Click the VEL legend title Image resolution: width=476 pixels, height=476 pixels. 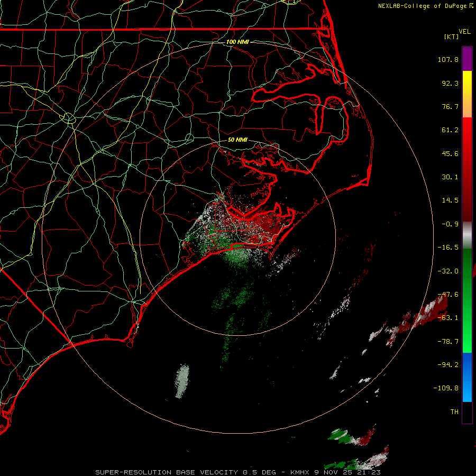click(x=464, y=32)
